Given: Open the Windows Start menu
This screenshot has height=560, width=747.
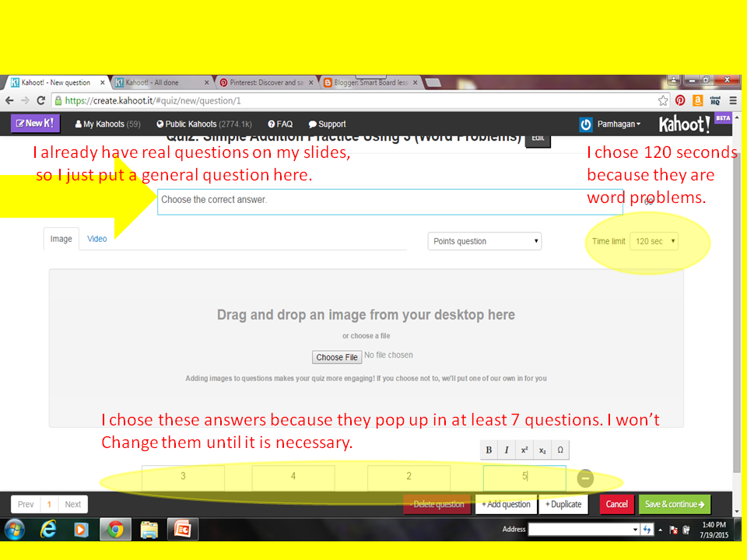Looking at the screenshot, I should (15, 530).
